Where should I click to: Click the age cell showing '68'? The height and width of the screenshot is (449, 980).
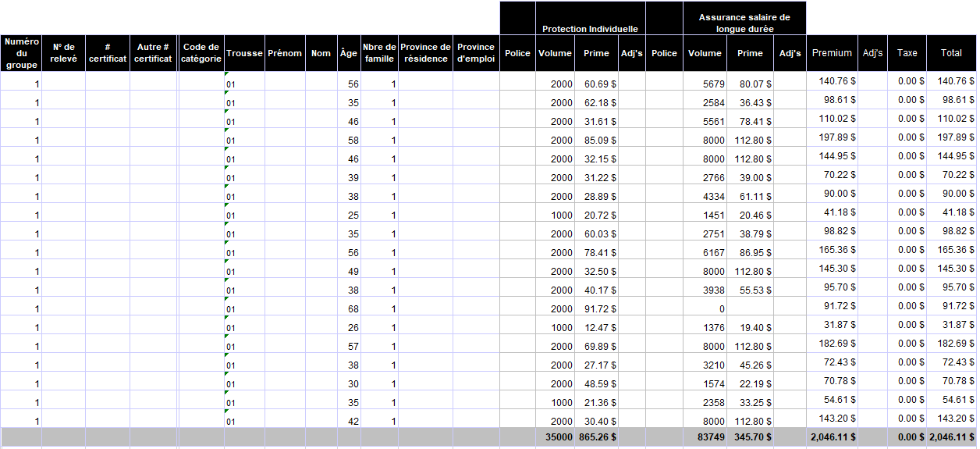(x=349, y=306)
